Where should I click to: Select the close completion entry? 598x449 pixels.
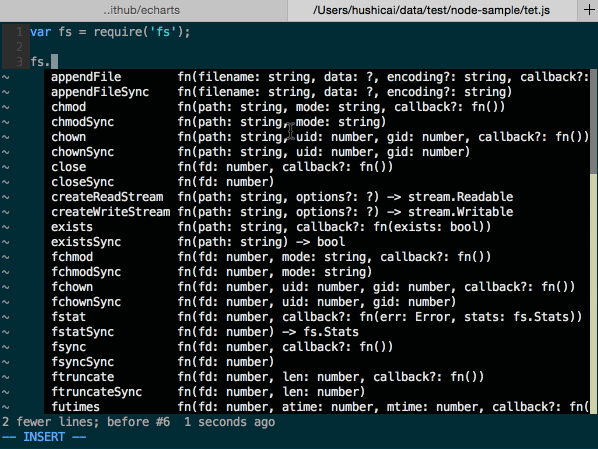click(x=317, y=167)
